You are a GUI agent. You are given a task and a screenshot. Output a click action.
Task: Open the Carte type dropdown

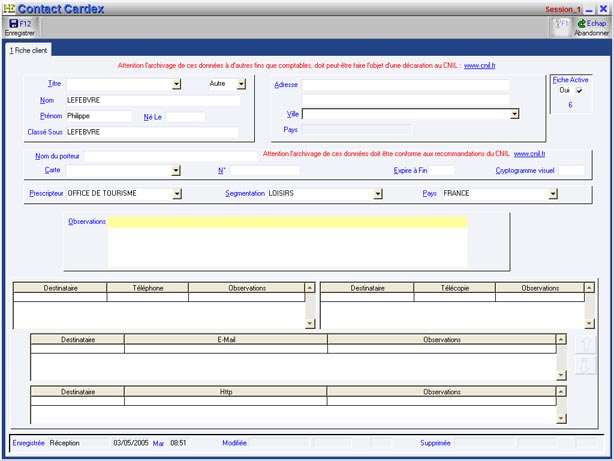(x=176, y=170)
